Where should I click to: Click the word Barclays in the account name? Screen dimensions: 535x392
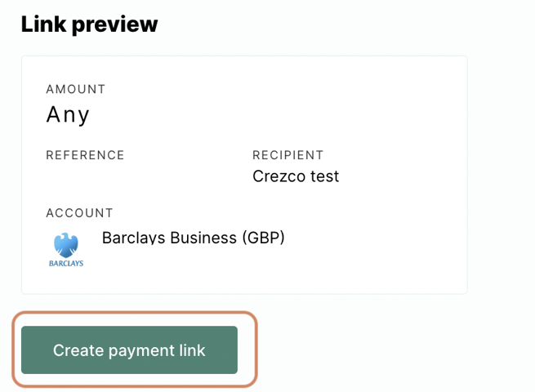[133, 238]
